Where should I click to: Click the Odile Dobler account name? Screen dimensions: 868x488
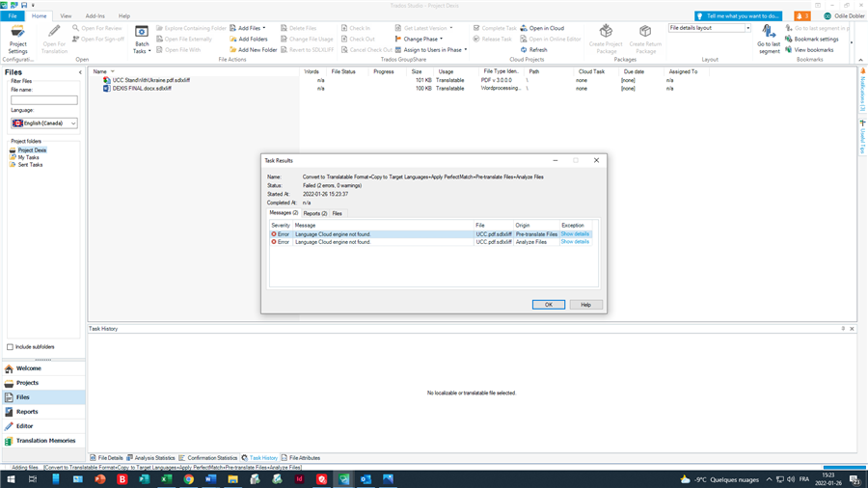pyautogui.click(x=849, y=16)
